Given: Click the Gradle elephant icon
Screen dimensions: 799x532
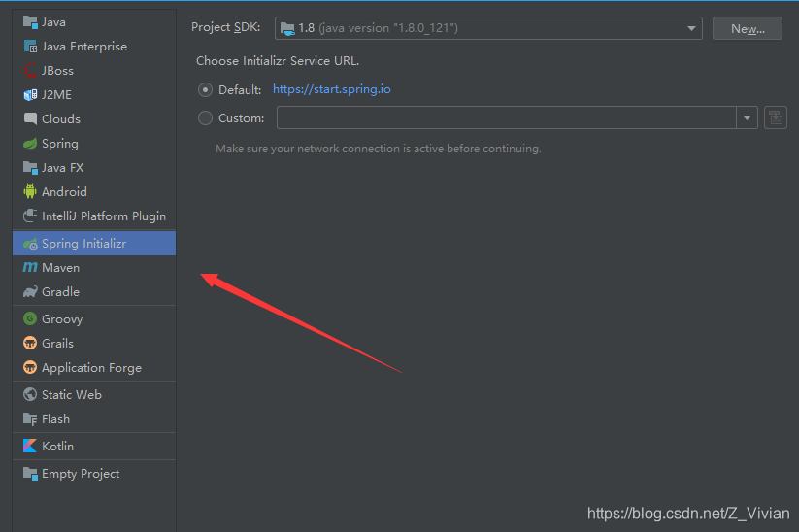Looking at the screenshot, I should (30, 292).
